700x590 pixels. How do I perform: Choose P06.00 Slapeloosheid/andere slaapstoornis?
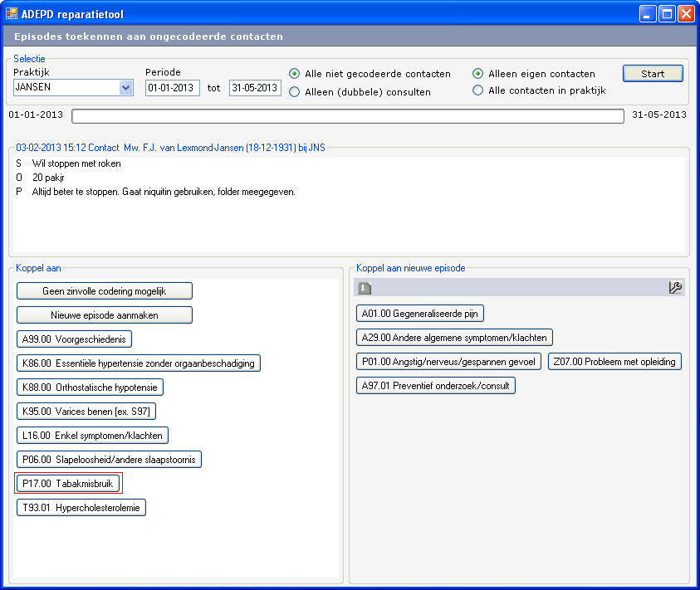tap(109, 459)
